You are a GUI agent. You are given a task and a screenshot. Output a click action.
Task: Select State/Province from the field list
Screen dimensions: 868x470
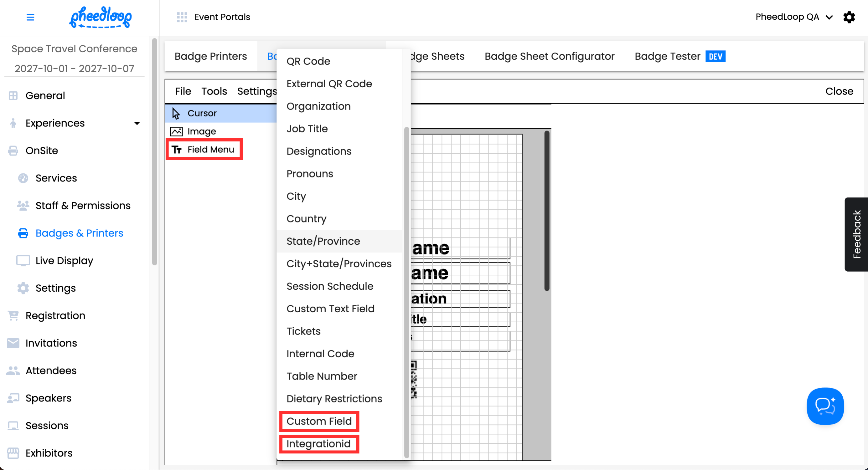coord(323,241)
